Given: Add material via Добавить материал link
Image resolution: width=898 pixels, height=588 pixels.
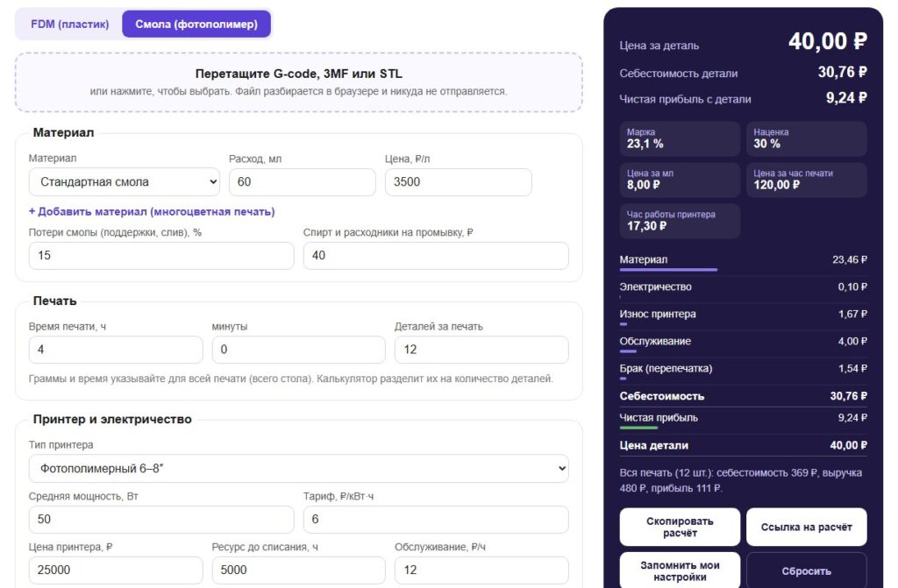Looking at the screenshot, I should click(152, 212).
